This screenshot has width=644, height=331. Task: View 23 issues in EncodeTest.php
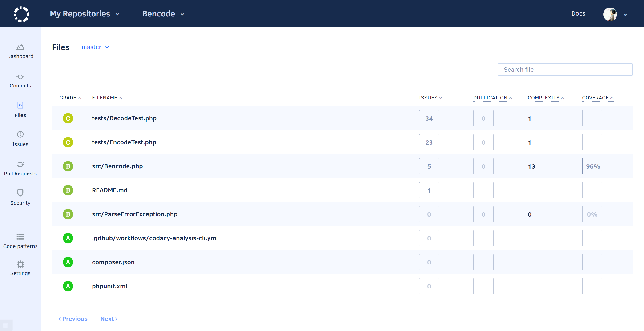pos(429,142)
